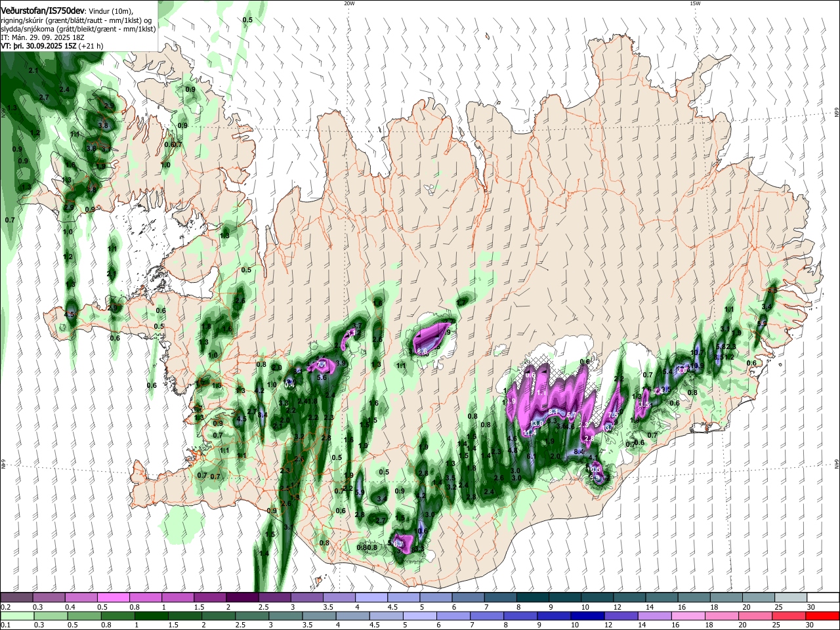Pick the deep blue lower legend swatch at 10

click(587, 616)
